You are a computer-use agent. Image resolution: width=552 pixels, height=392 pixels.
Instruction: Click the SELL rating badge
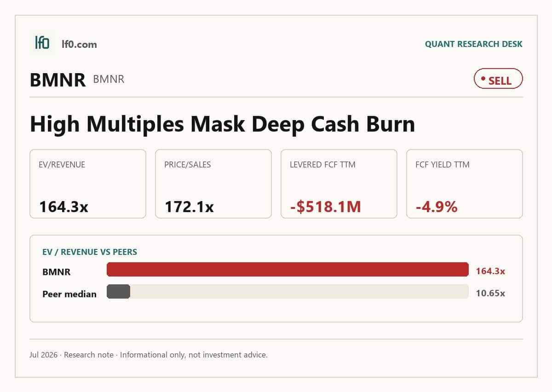coord(498,79)
